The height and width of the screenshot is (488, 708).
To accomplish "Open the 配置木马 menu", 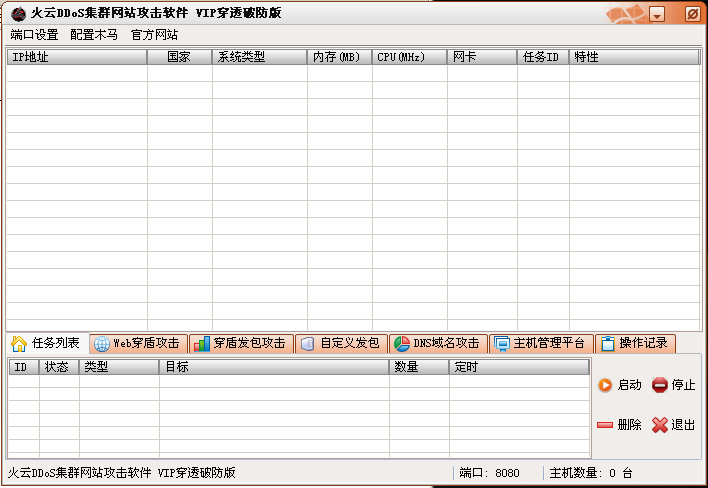I will coord(94,35).
